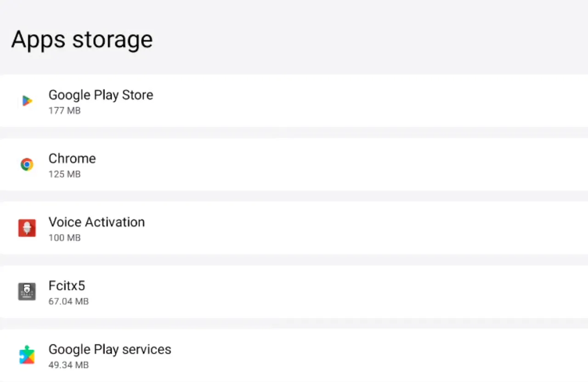Screen dimensions: 588x382
Task: Click the 67.04 MB size text
Action: [x=68, y=302]
